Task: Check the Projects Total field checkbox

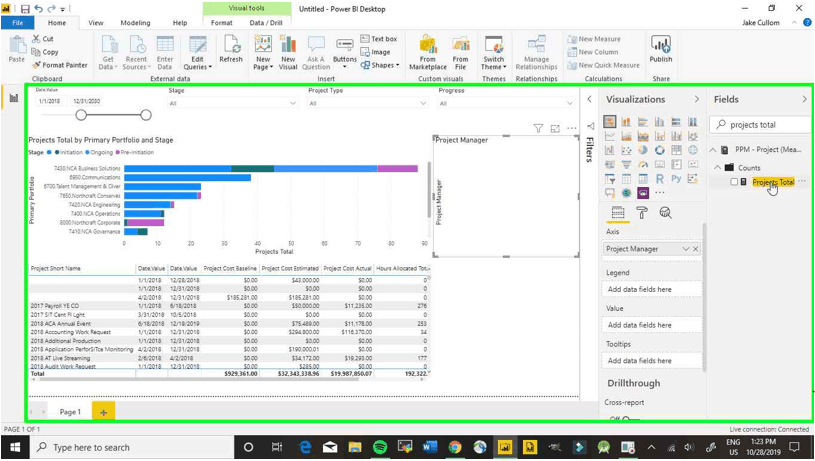Action: pyautogui.click(x=734, y=182)
